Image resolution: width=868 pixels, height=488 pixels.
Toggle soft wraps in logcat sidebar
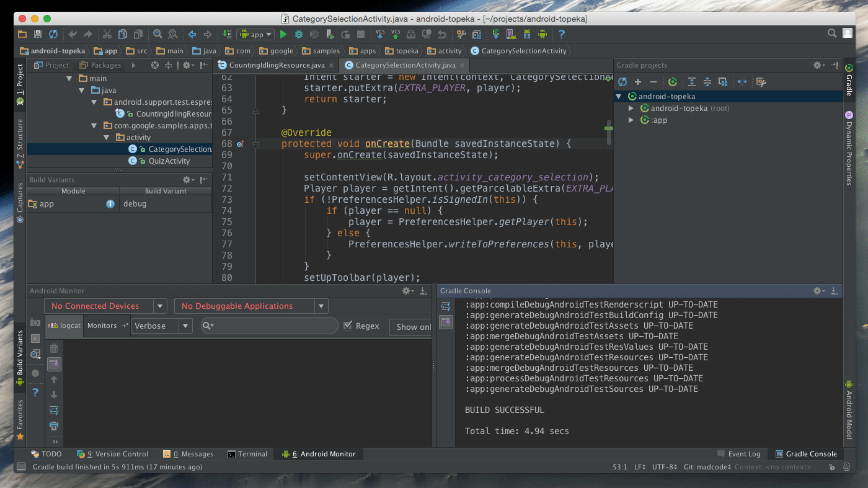click(54, 410)
